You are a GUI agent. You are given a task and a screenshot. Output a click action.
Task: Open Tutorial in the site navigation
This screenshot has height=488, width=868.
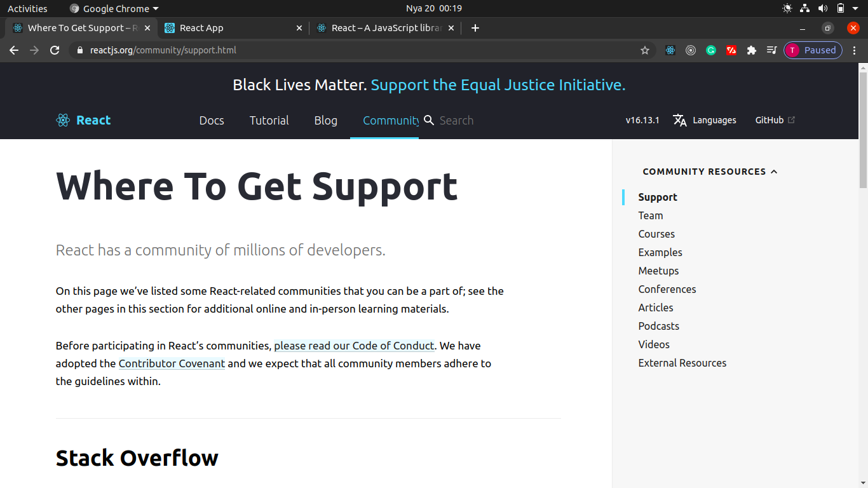tap(269, 120)
